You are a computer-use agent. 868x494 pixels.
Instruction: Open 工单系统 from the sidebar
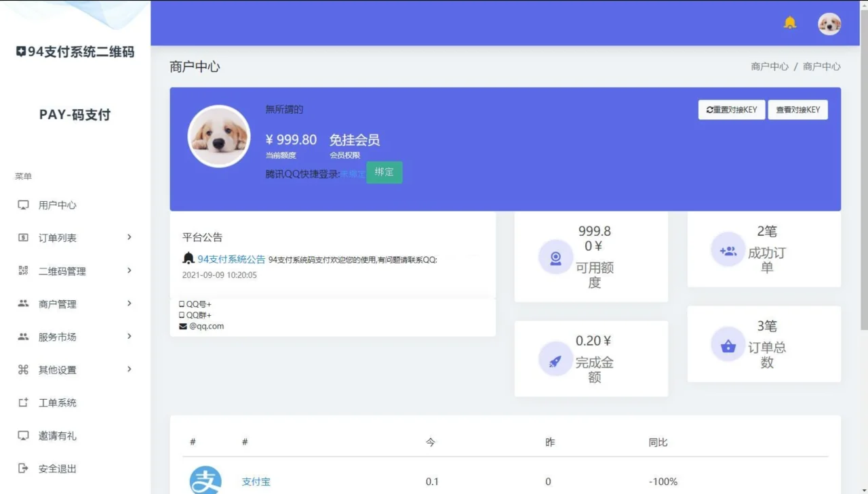point(58,403)
